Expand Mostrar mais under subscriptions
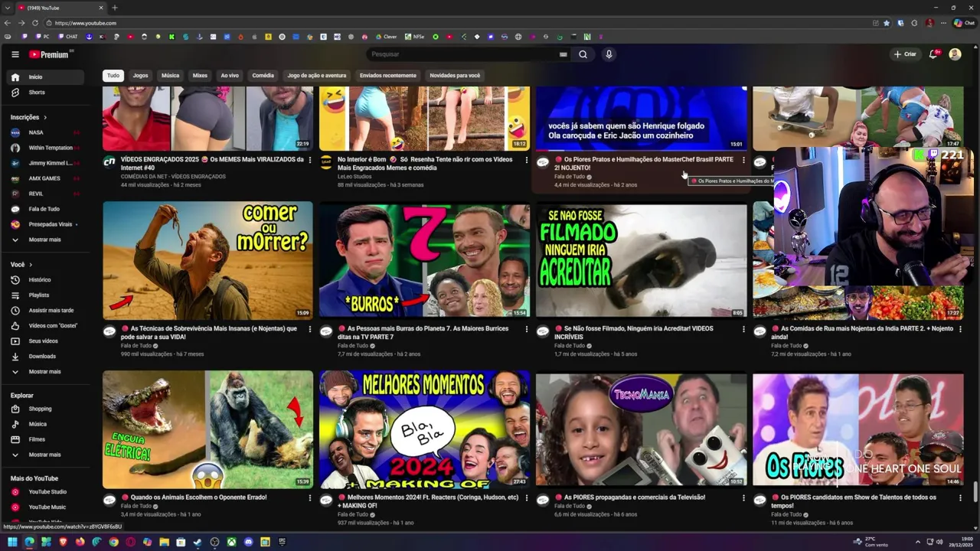The width and height of the screenshot is (980, 551). (x=46, y=240)
